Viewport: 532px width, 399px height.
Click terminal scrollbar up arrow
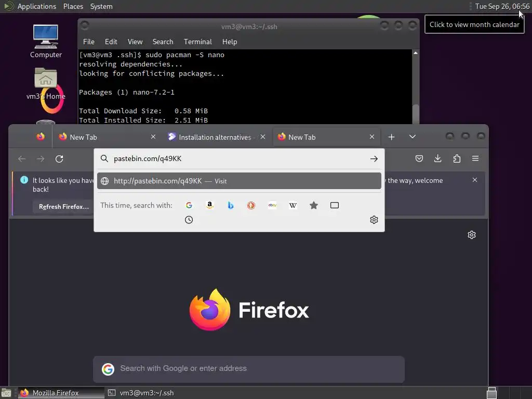[416, 53]
